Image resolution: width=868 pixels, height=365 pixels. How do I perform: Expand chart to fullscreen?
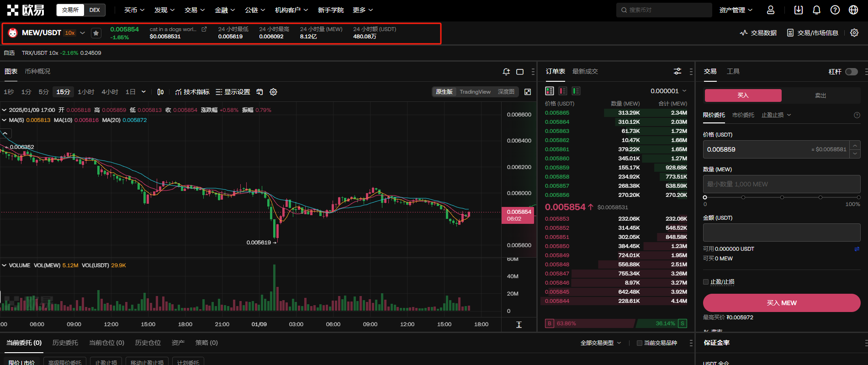coord(528,92)
